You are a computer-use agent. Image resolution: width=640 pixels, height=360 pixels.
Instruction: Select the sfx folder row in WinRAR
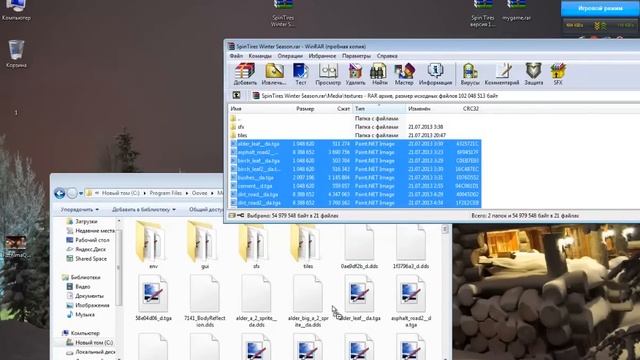(355, 127)
